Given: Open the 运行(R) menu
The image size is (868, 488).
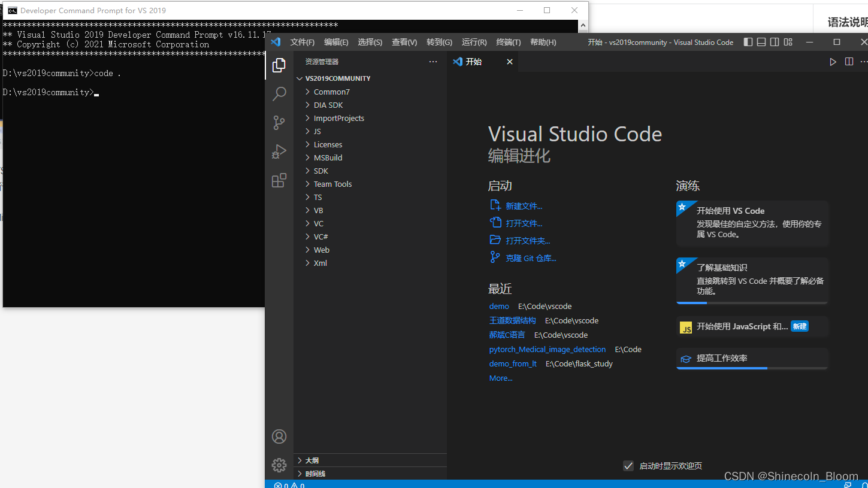Looking at the screenshot, I should click(x=474, y=42).
